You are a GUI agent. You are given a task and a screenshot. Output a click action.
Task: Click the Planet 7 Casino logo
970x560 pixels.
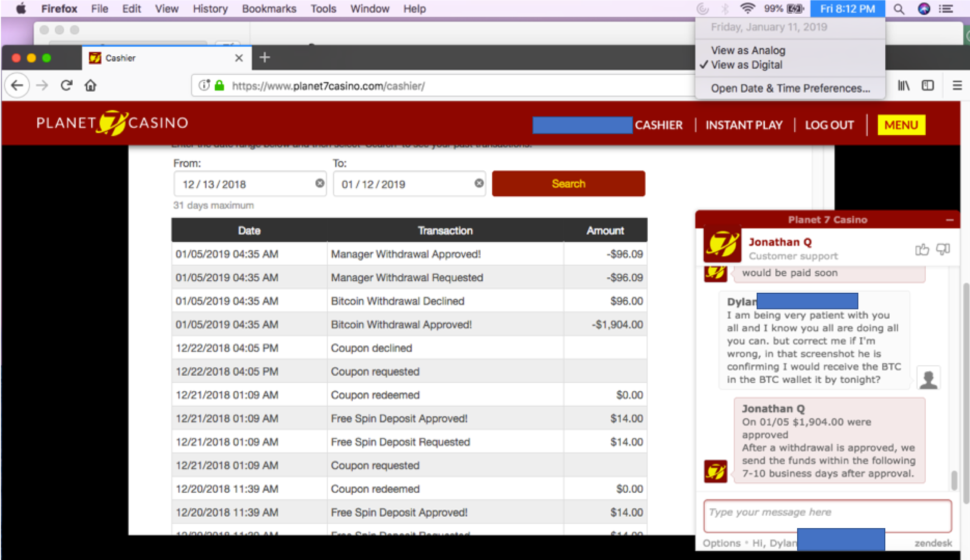(112, 123)
